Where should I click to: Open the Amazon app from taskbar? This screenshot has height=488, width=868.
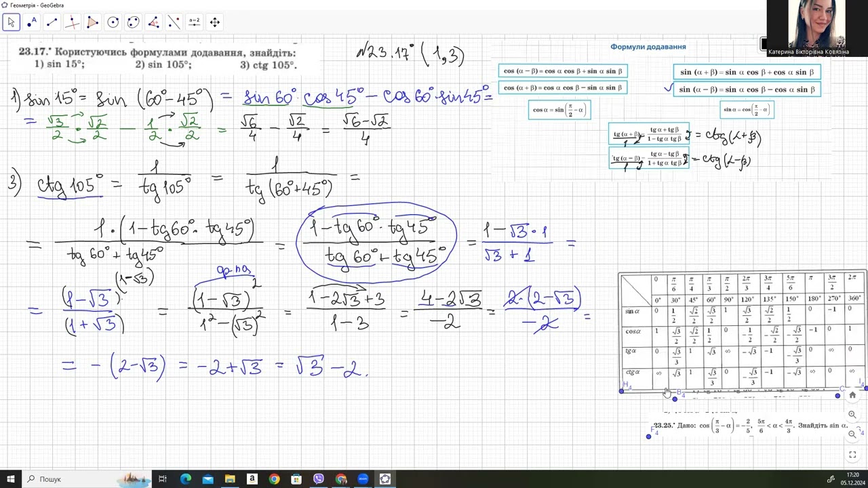252,479
